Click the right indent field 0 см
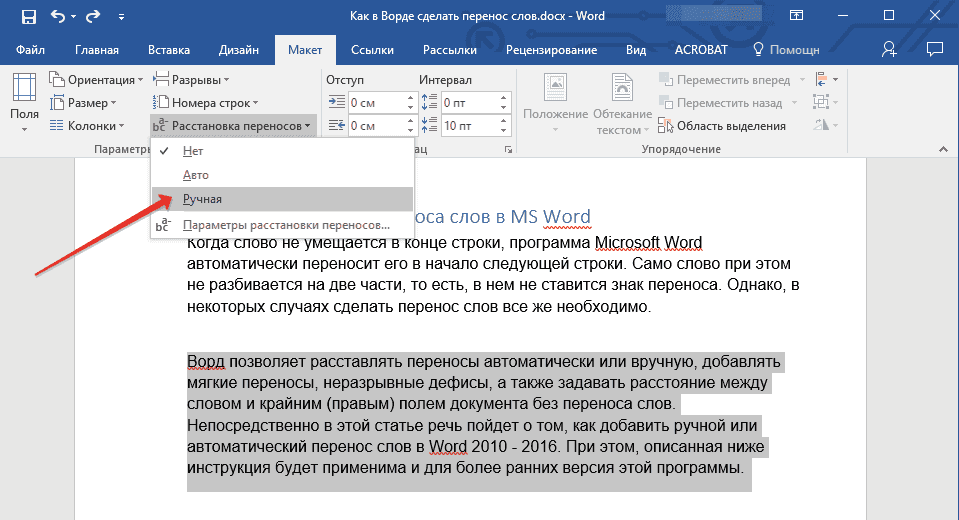The image size is (959, 520). click(x=376, y=125)
